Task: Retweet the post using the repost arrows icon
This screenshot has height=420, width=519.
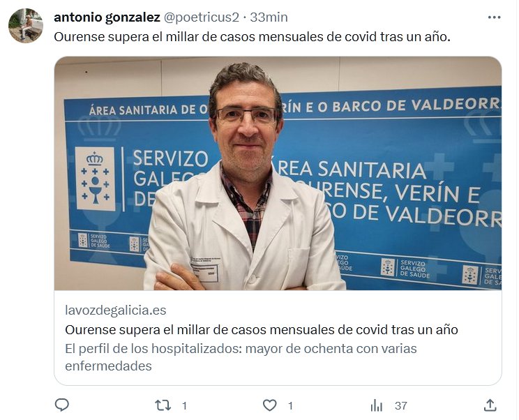Action: pyautogui.click(x=163, y=405)
